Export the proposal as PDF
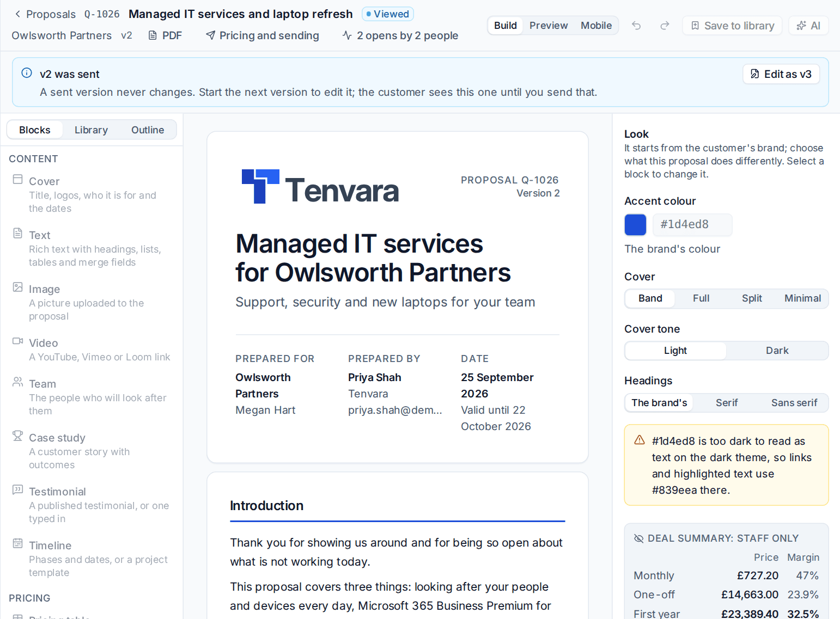Screen dimensions: 840x619 pos(166,35)
